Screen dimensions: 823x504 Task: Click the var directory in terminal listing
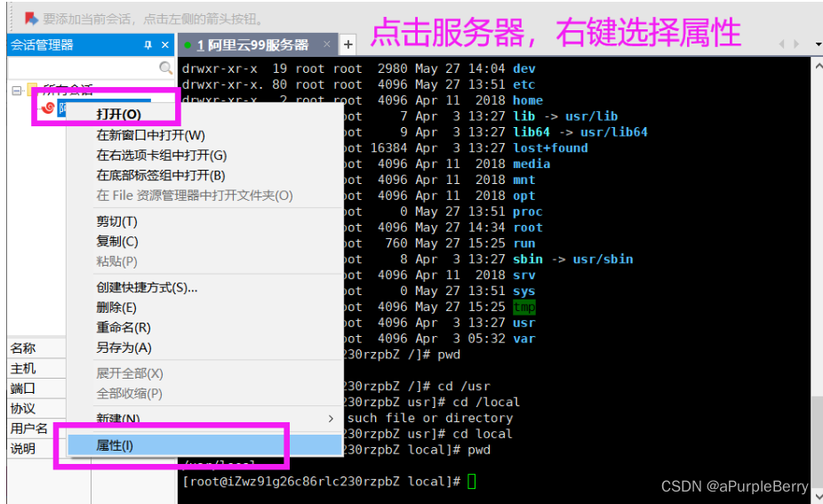coord(524,339)
